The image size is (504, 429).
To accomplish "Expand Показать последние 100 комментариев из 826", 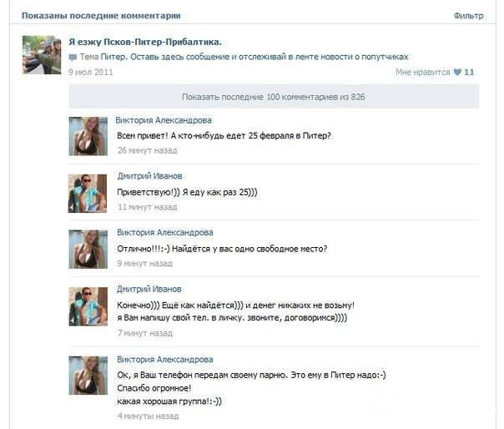I will [x=274, y=97].
